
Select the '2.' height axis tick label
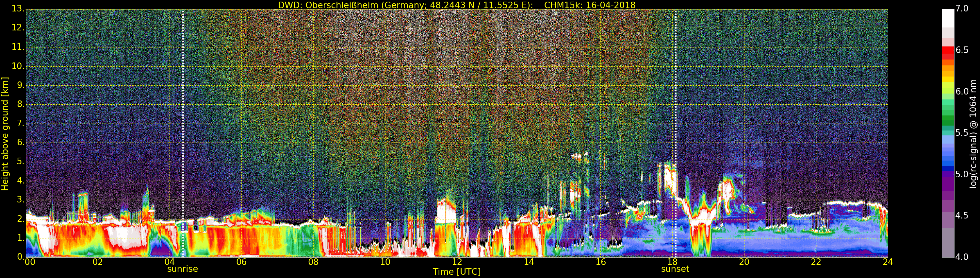(x=21, y=218)
